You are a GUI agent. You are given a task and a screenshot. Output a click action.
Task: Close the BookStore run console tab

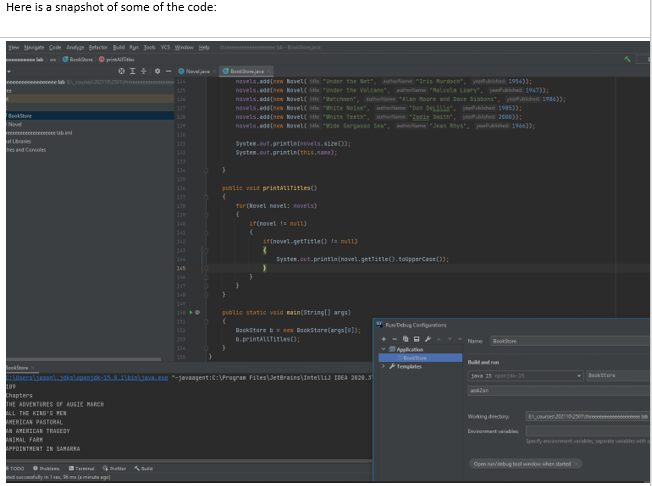point(33,368)
